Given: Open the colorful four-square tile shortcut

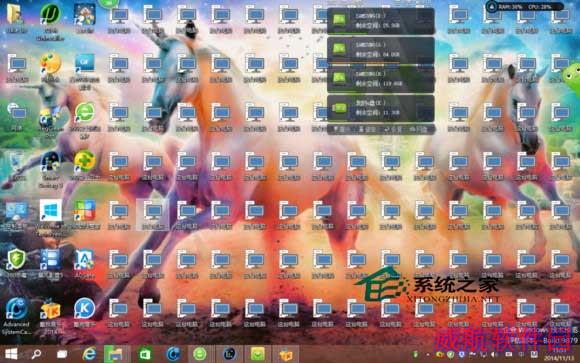Looking at the screenshot, I should [x=85, y=211].
